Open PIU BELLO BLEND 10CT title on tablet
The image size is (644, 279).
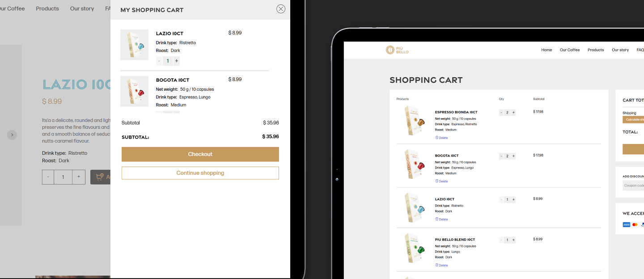click(x=455, y=240)
